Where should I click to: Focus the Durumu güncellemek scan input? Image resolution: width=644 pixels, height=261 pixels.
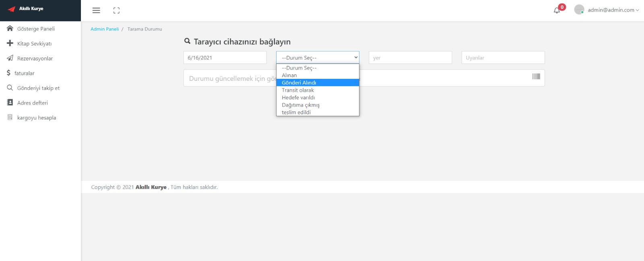(364, 78)
